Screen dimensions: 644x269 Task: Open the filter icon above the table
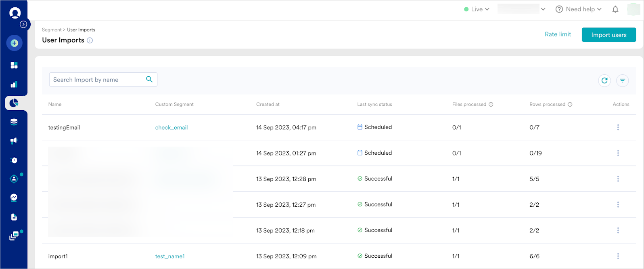point(622,81)
